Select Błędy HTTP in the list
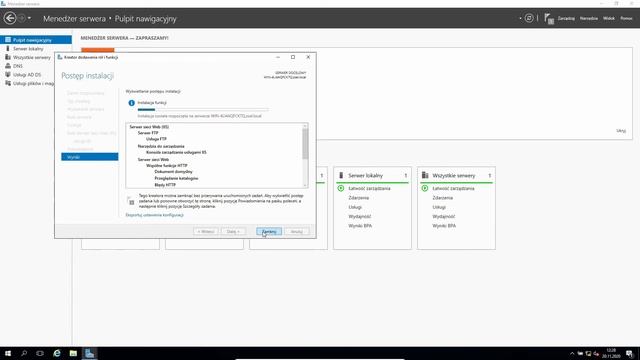 pyautogui.click(x=165, y=185)
